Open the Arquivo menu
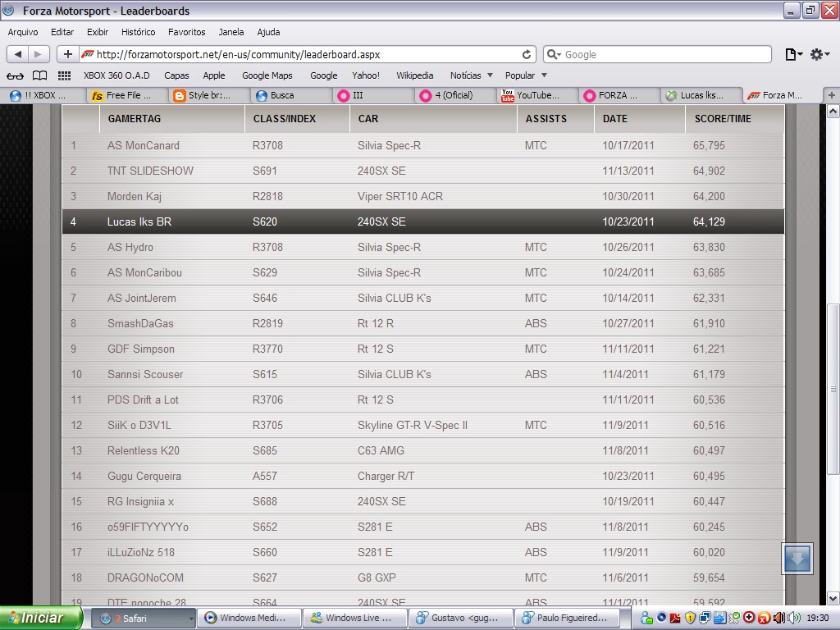 click(x=23, y=32)
